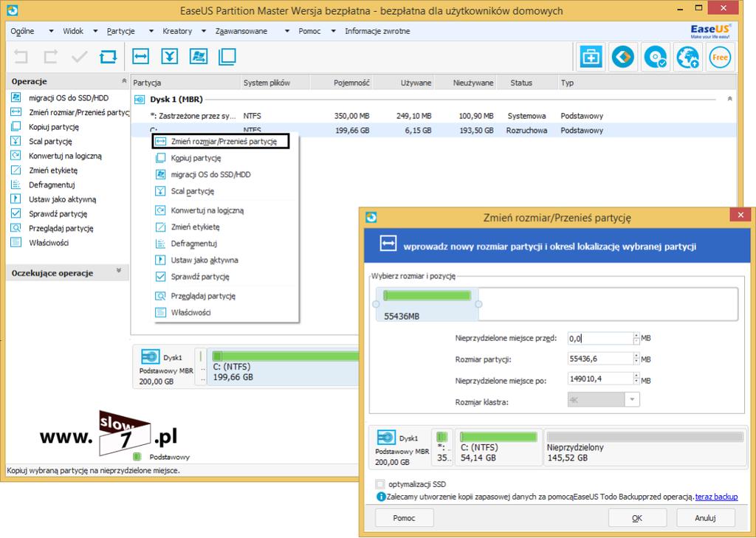
Task: Choose 'Sprawdź partycję' in Operacje sidebar
Action: [58, 213]
